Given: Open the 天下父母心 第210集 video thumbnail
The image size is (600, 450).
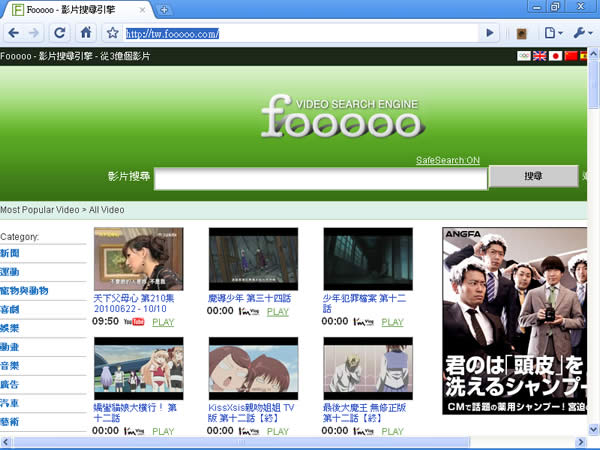Looking at the screenshot, I should coord(139,259).
